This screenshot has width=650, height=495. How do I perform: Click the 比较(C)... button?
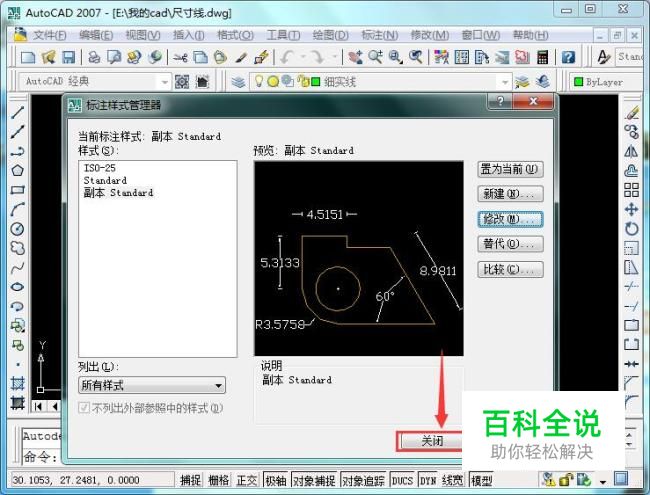pyautogui.click(x=510, y=269)
